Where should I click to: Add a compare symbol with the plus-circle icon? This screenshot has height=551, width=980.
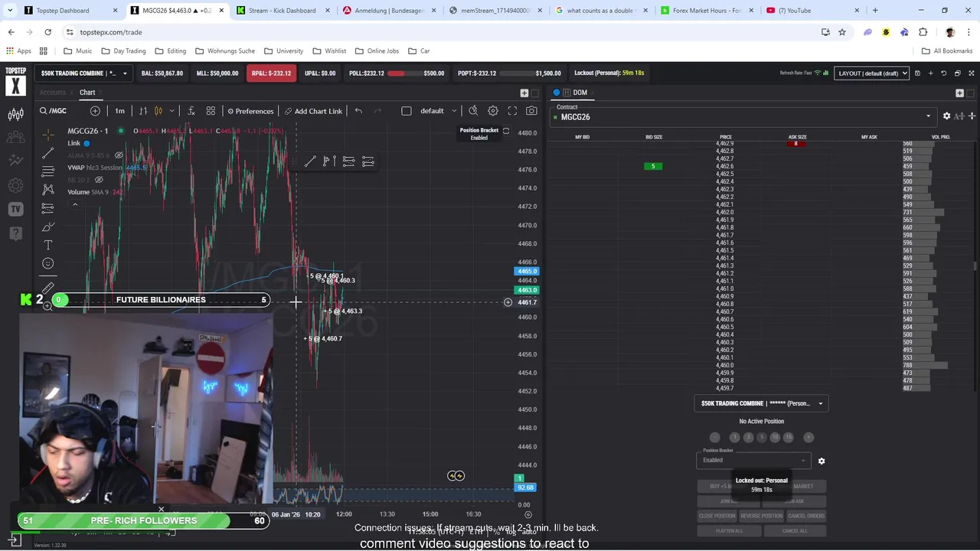[95, 111]
